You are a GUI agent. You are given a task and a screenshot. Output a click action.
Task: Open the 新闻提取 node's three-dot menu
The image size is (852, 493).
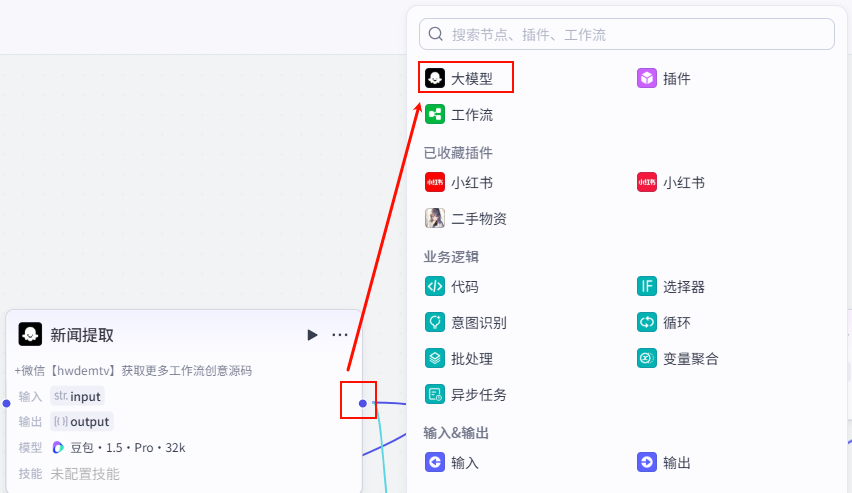click(340, 335)
